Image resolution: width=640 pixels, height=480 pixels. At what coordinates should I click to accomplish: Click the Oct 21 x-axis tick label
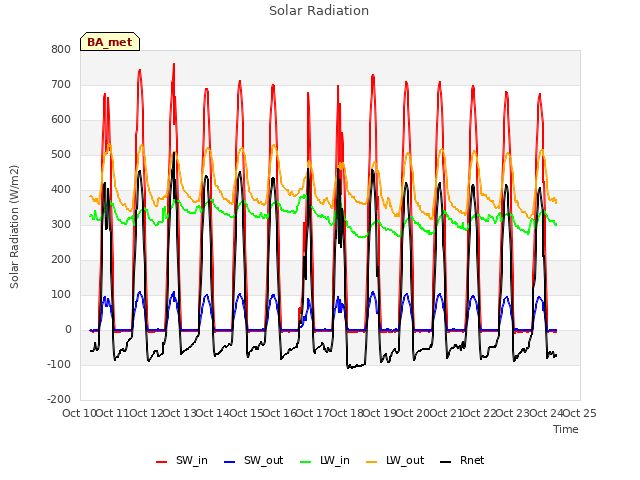tap(447, 413)
